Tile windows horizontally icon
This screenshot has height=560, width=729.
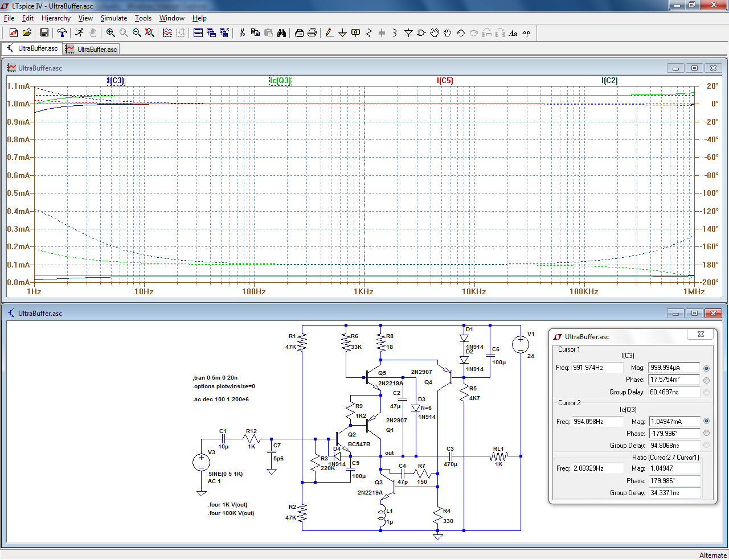tap(198, 33)
